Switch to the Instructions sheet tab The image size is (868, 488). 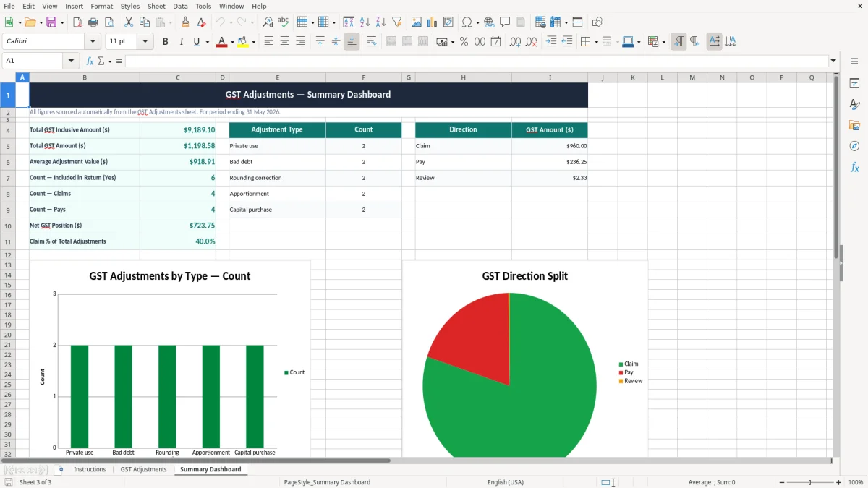tap(90, 469)
